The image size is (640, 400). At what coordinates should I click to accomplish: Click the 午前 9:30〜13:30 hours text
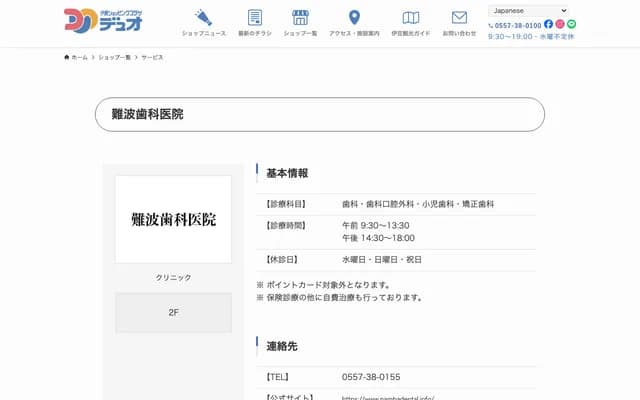[376, 225]
